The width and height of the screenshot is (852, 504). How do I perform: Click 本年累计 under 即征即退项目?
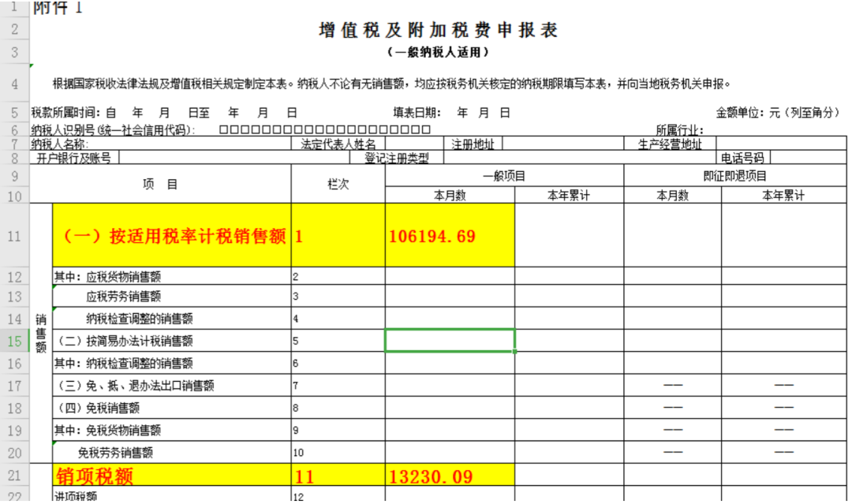(783, 196)
